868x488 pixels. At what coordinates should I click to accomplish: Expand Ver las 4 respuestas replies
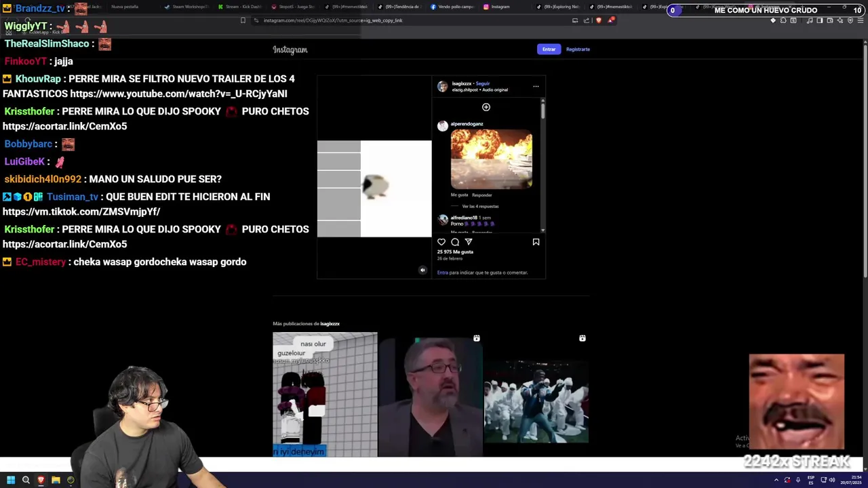[x=480, y=206]
